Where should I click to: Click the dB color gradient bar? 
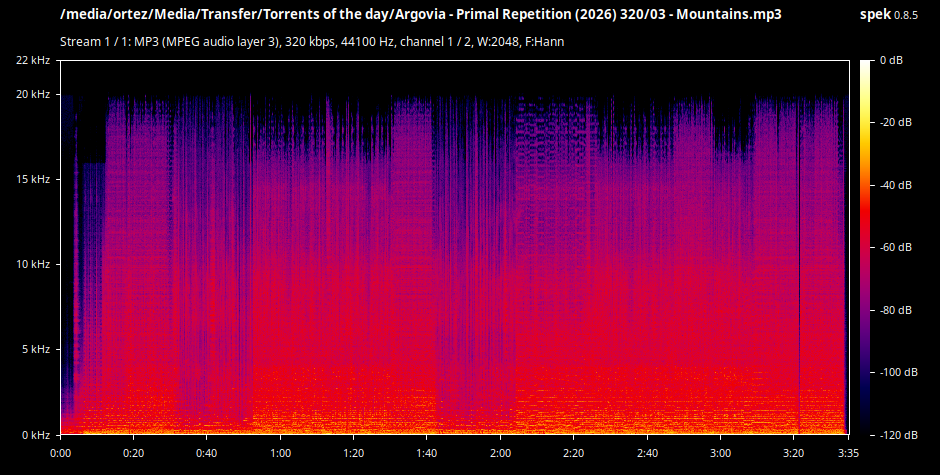tap(866, 247)
